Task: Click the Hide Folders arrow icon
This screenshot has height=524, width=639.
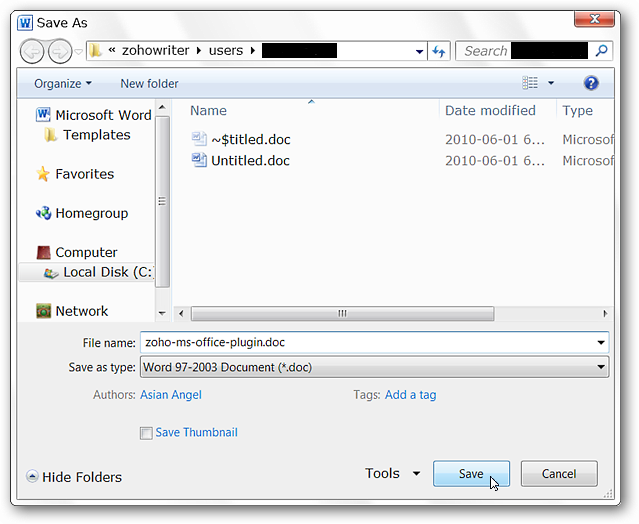Action: [32, 476]
